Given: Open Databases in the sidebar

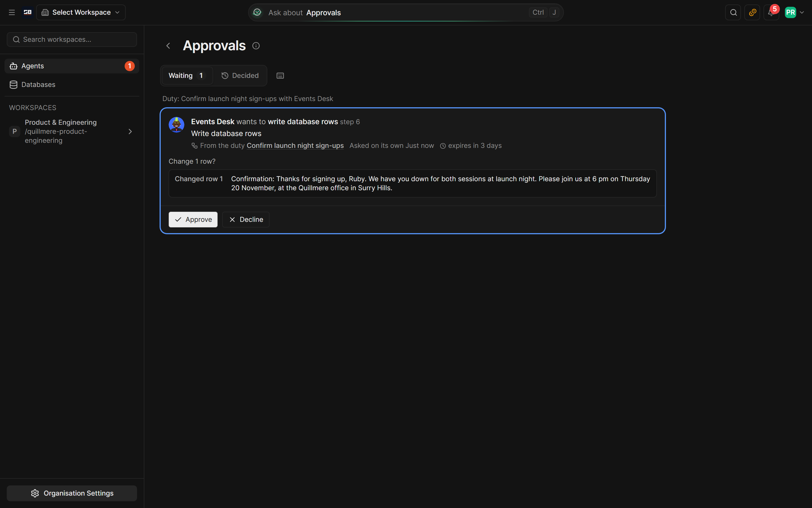Looking at the screenshot, I should click(x=72, y=85).
